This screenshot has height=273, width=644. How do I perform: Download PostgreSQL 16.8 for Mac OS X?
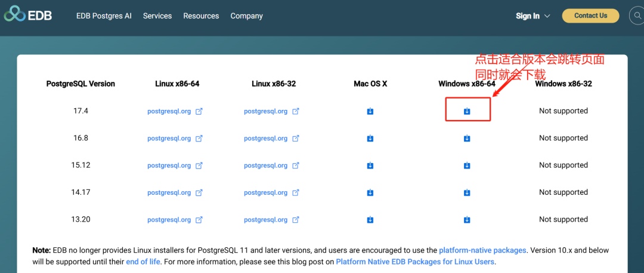[370, 139]
